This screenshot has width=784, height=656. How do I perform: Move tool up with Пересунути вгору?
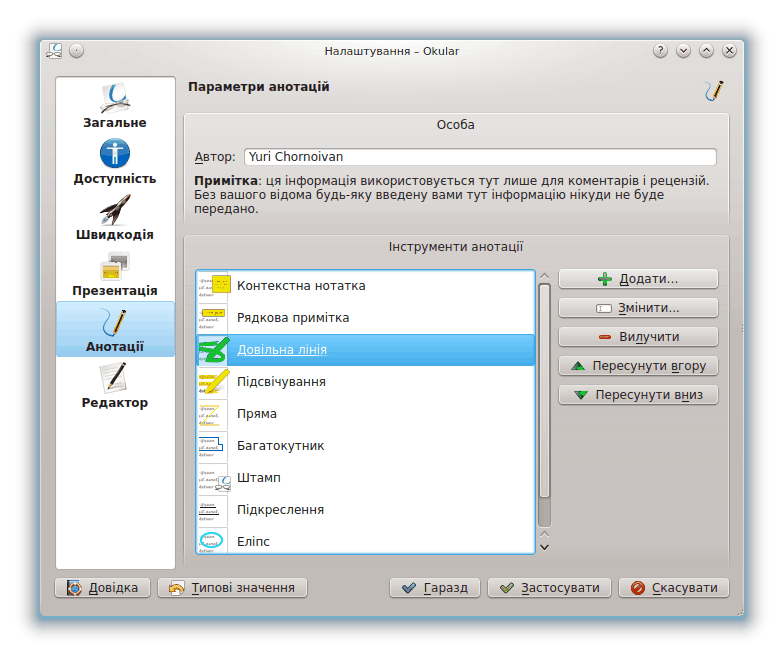638,366
